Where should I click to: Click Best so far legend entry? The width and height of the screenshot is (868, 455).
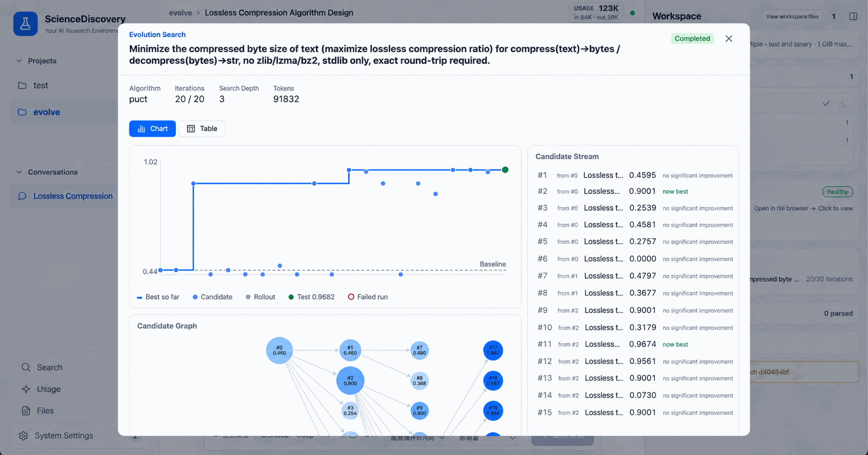tap(158, 297)
